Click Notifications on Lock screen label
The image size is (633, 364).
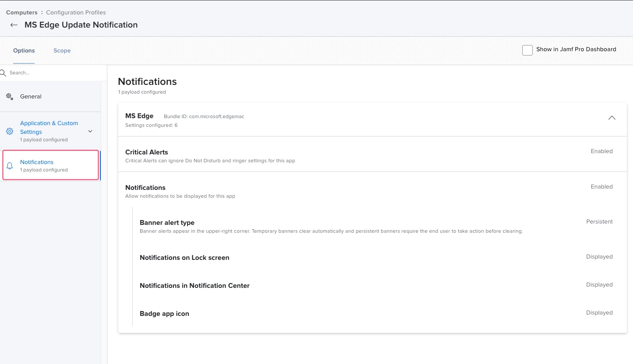pos(184,258)
